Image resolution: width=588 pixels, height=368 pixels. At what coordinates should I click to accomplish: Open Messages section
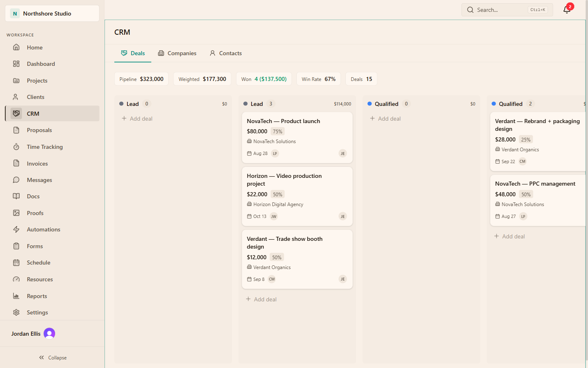(52, 180)
